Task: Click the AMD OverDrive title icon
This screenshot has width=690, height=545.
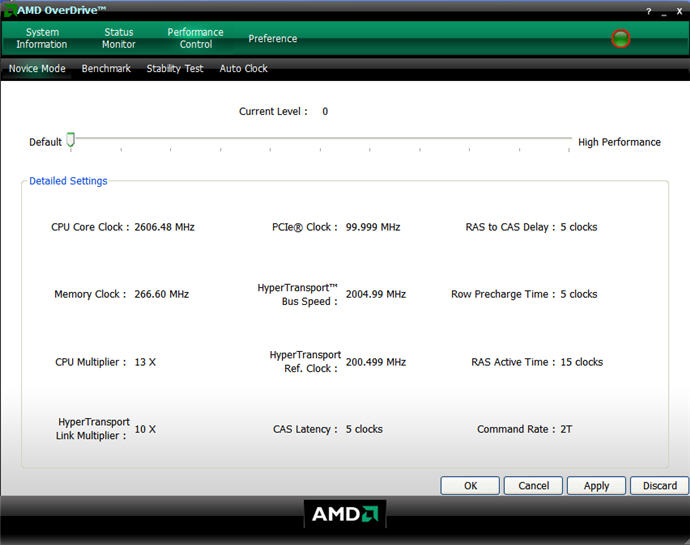Action: click(9, 11)
